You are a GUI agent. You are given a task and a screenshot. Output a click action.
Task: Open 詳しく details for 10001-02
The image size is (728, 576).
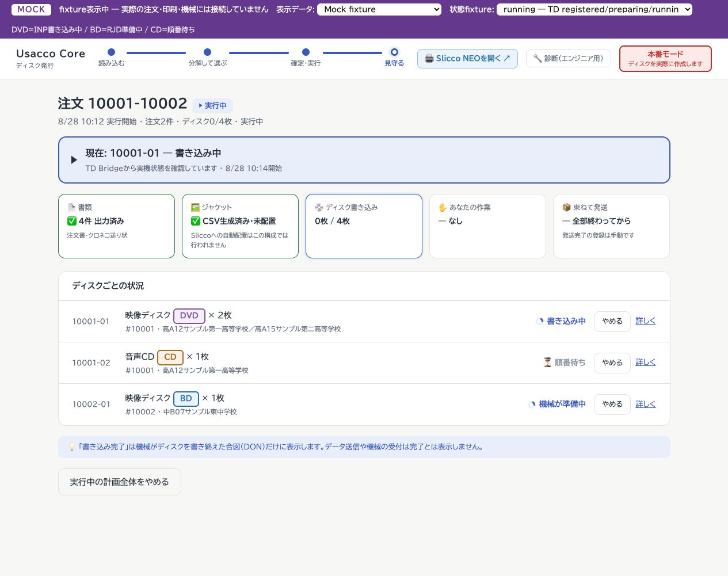point(645,363)
